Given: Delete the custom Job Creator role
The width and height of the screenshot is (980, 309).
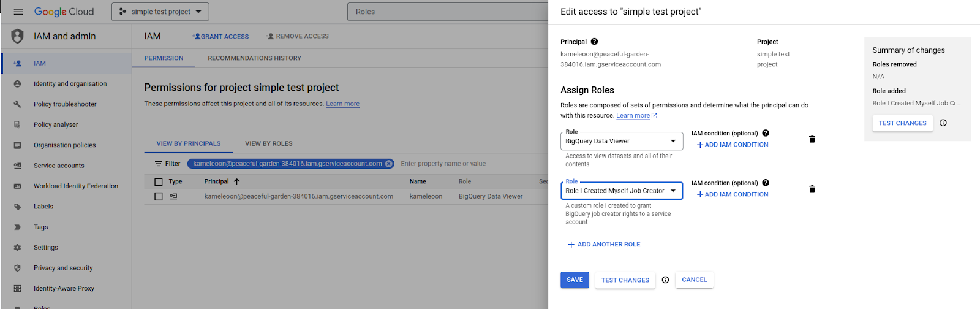Looking at the screenshot, I should 812,189.
